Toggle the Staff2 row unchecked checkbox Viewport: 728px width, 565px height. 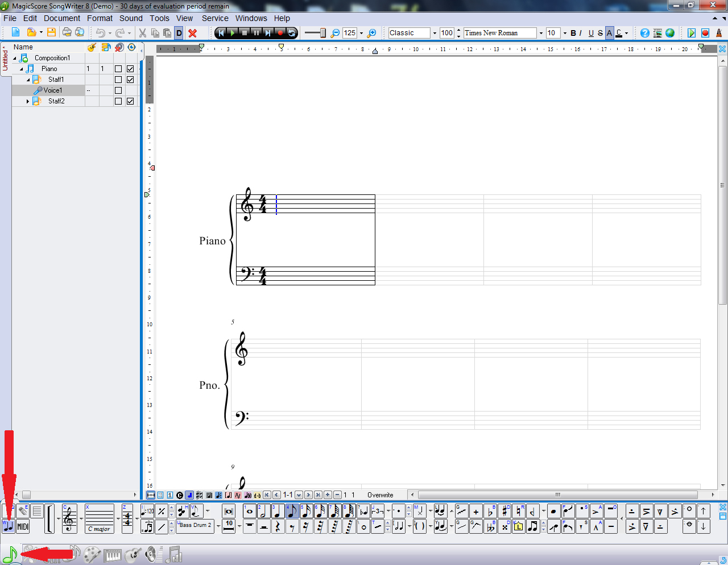pos(118,101)
